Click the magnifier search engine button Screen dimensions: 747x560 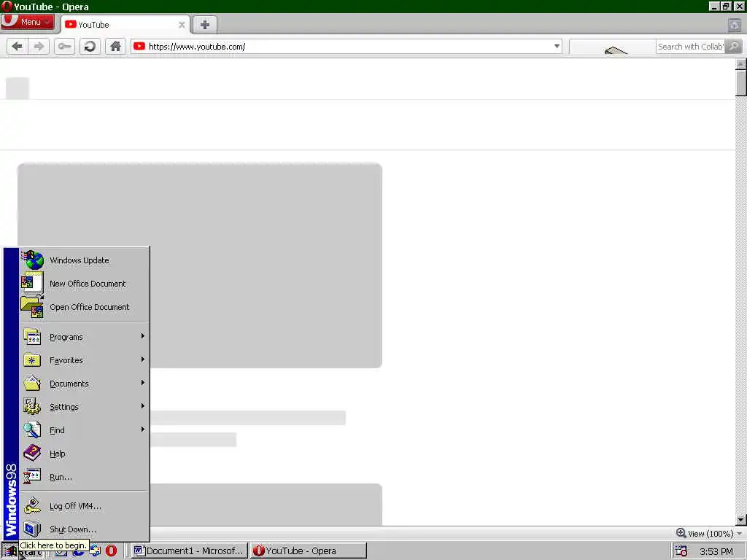pos(734,46)
